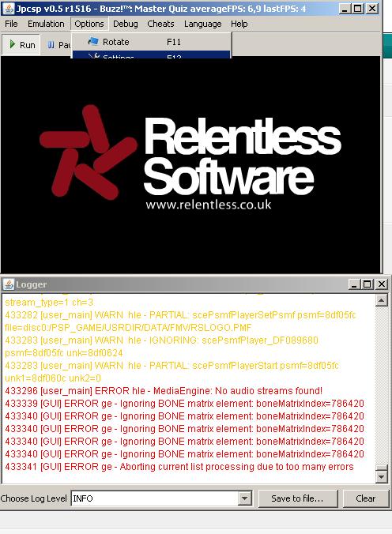Viewport: 392px width, 534px height.
Task: Open the INFO log level combo box
Action: pyautogui.click(x=161, y=498)
